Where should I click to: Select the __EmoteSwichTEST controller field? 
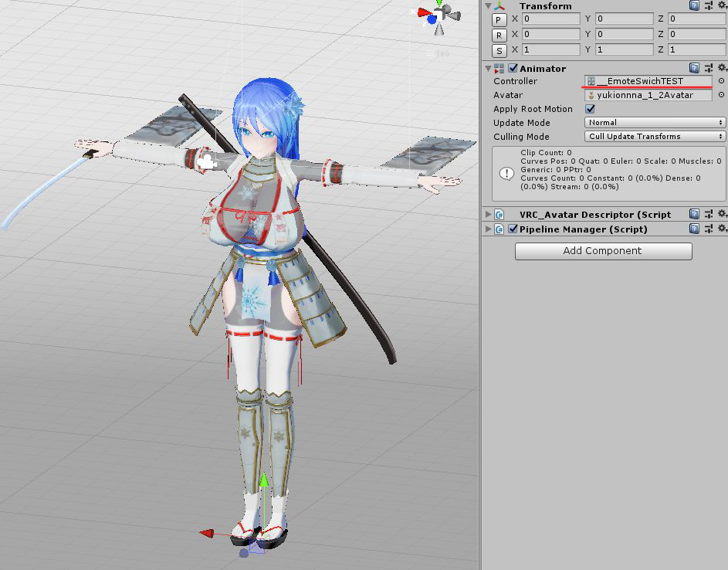coord(648,81)
